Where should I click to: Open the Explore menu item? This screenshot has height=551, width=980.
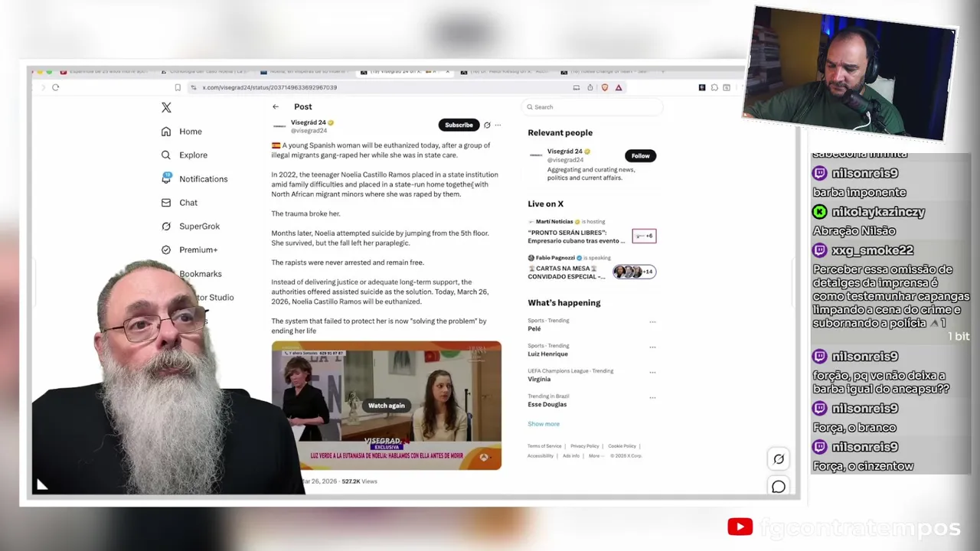185,155
